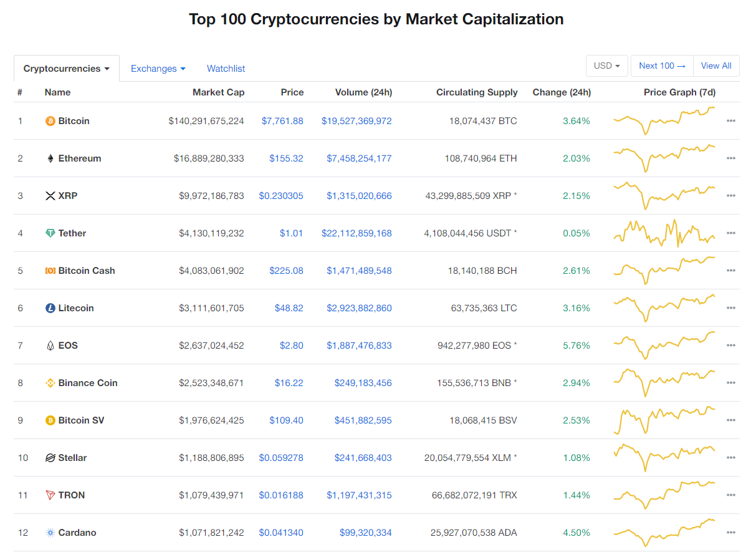Sort by the Change (24h) column header

tap(562, 92)
